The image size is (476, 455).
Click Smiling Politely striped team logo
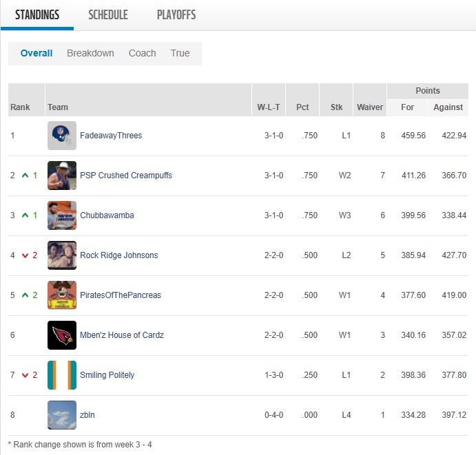click(62, 375)
